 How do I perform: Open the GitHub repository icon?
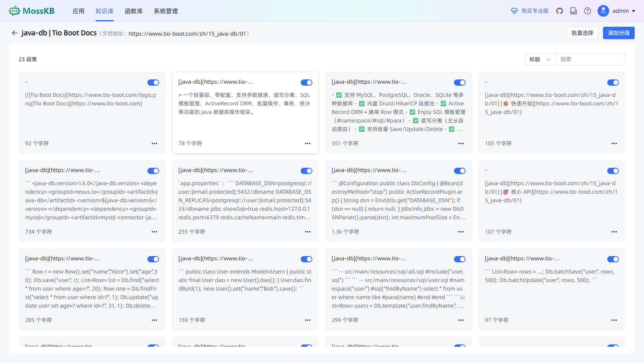560,11
